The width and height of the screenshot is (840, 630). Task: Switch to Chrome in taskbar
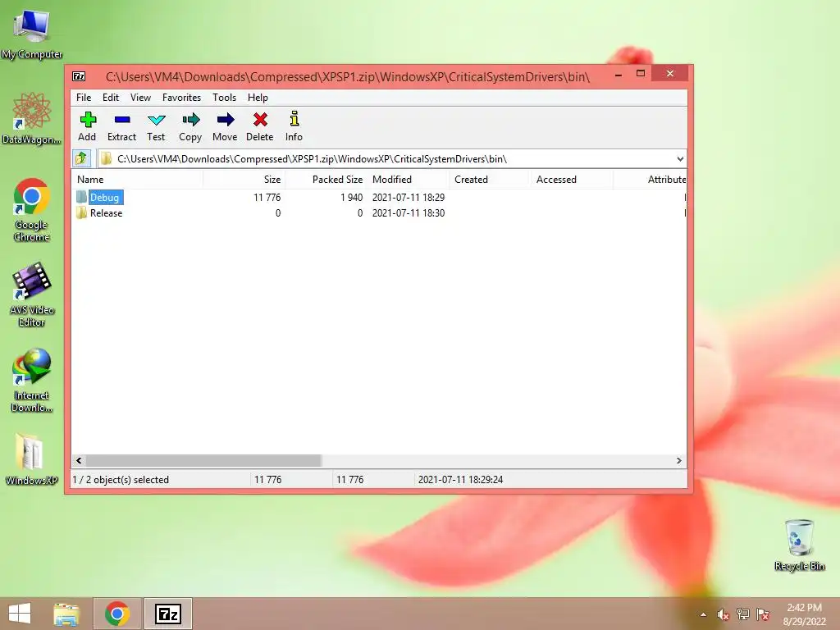point(117,614)
